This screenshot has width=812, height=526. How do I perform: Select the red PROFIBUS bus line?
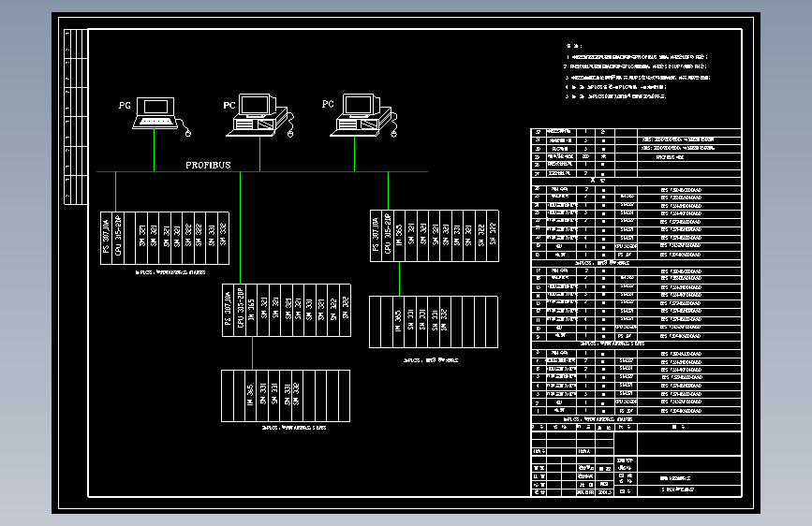click(x=262, y=171)
